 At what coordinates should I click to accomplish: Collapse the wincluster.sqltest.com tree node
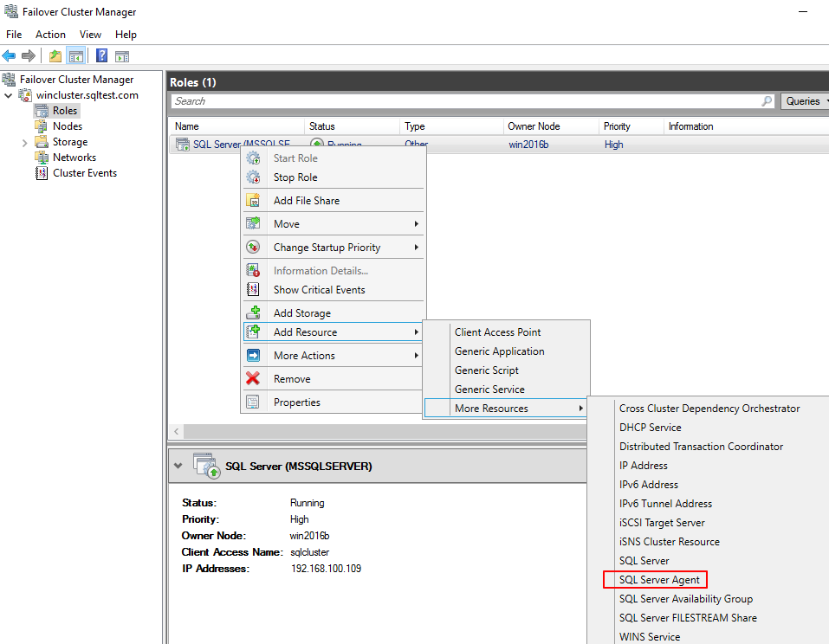[9, 95]
